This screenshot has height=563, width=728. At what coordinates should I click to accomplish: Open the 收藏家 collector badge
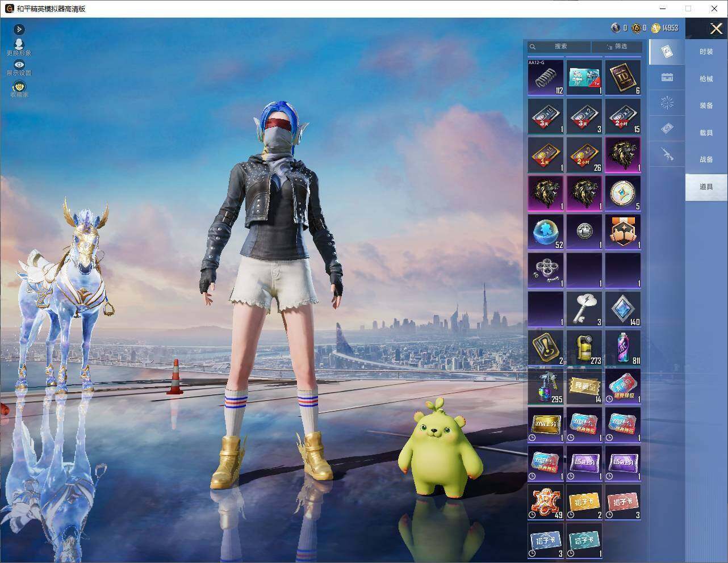[19, 89]
